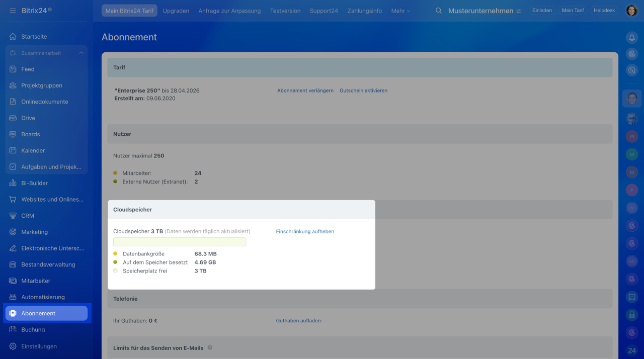Open Kalender from the sidebar

coord(33,151)
